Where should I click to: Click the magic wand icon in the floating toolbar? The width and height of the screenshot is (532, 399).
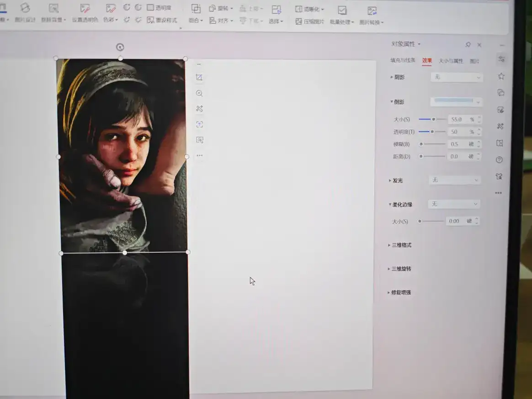tap(199, 109)
